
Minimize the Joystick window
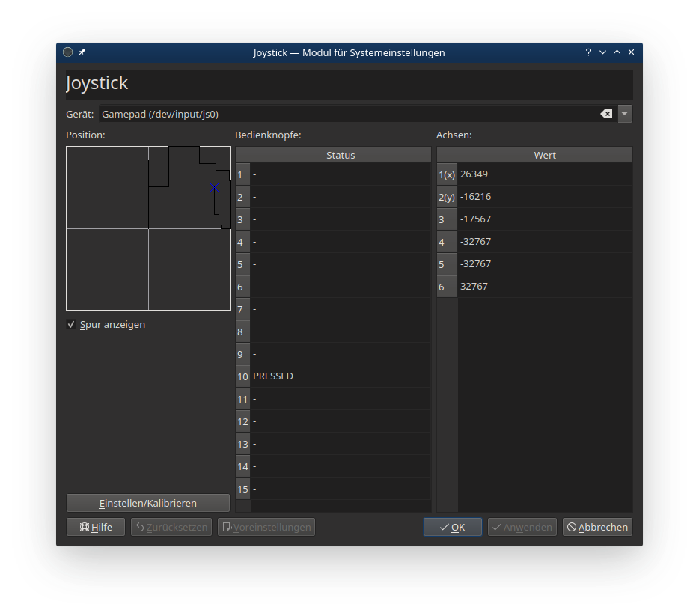[x=602, y=52]
